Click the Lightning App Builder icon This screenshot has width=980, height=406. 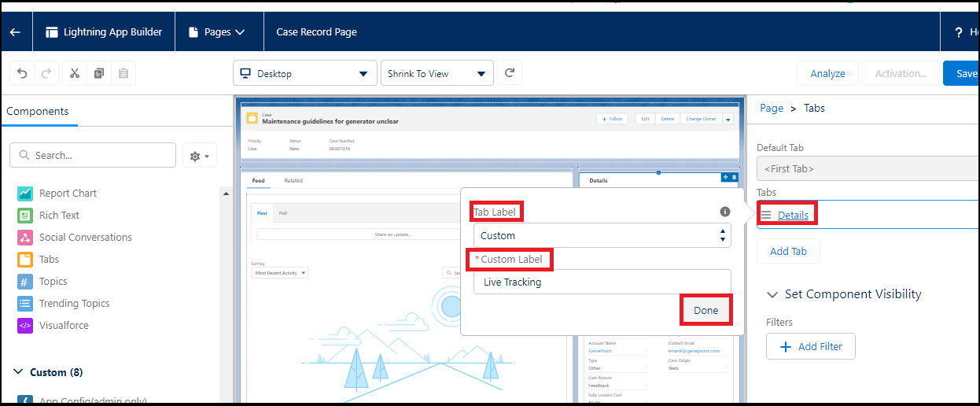(52, 32)
